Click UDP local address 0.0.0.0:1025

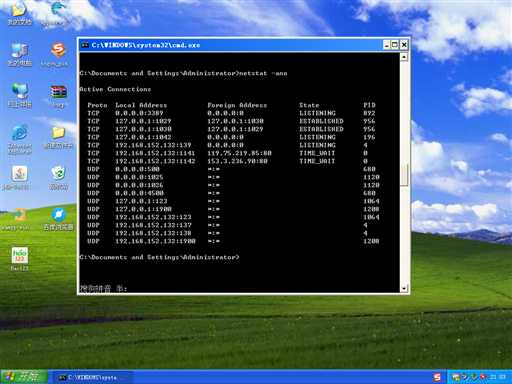coord(139,177)
